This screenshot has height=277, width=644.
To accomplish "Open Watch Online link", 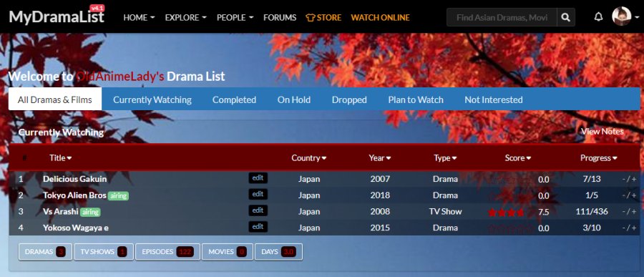I will click(x=380, y=17).
